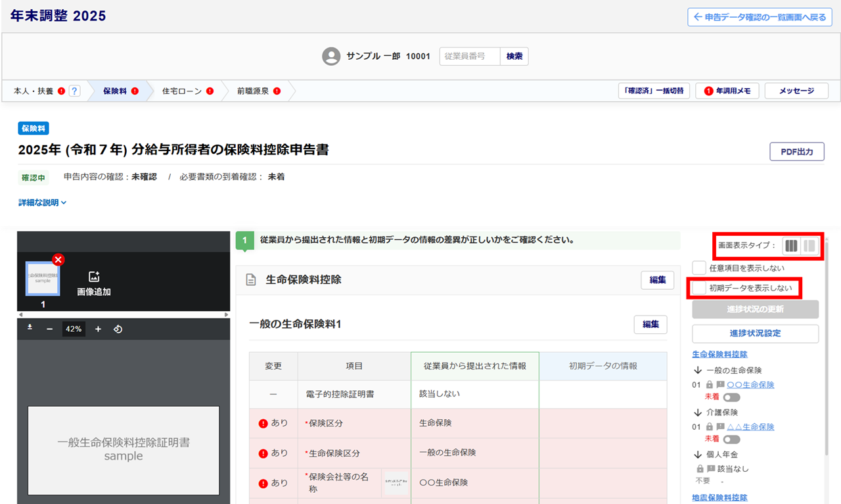The image size is (841, 504).
Task: Switch to three-column screen display type
Action: click(791, 246)
